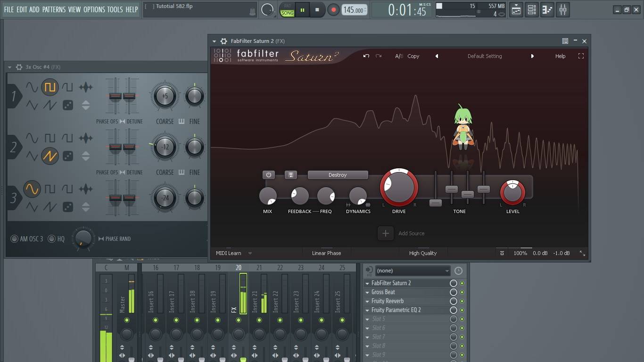The width and height of the screenshot is (644, 362).
Task: Open the mixer (none) preset dropdown
Action: click(413, 271)
